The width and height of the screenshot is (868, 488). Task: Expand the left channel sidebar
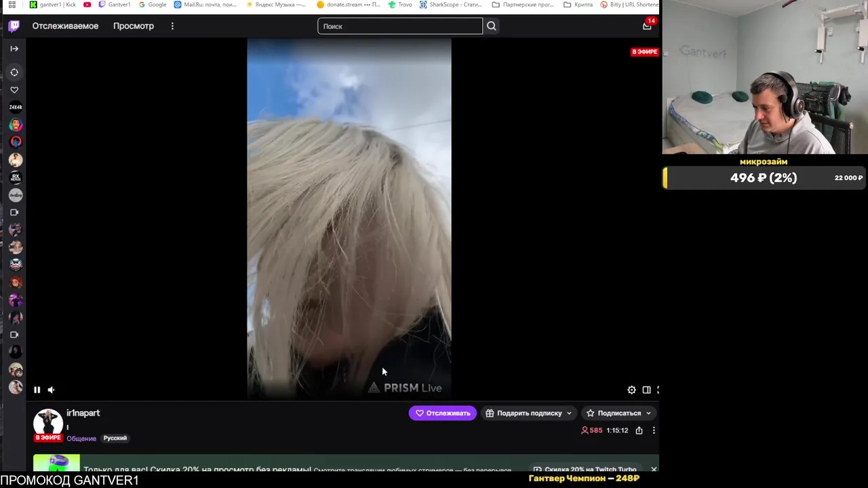14,49
